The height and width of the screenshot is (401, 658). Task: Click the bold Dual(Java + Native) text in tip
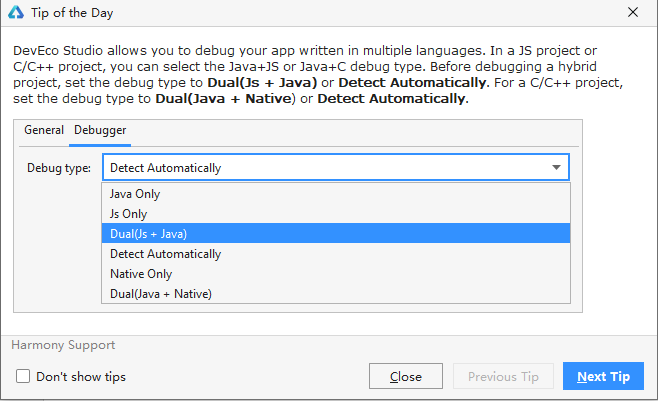click(225, 99)
